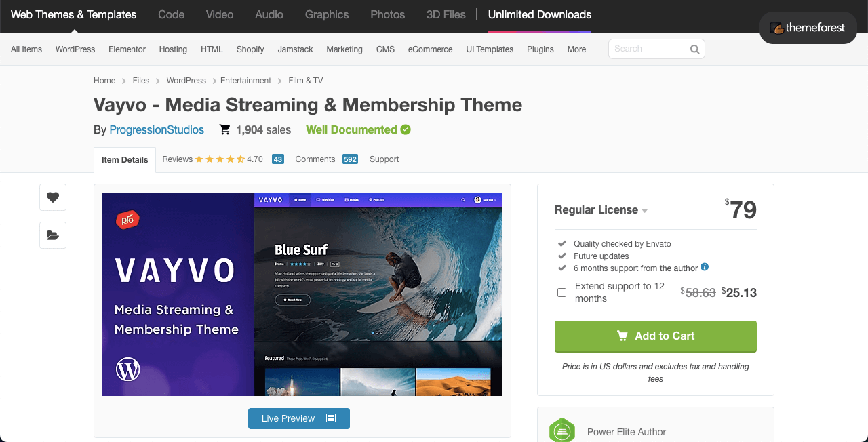Click the 592 comments count badge
This screenshot has width=868, height=442.
(x=350, y=159)
